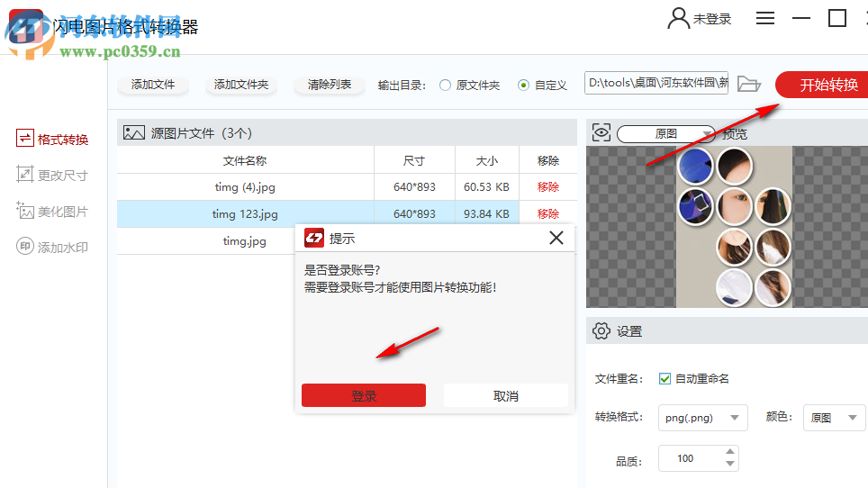Click the red 登录 button in dialog
This screenshot has height=488, width=868.
click(x=364, y=395)
